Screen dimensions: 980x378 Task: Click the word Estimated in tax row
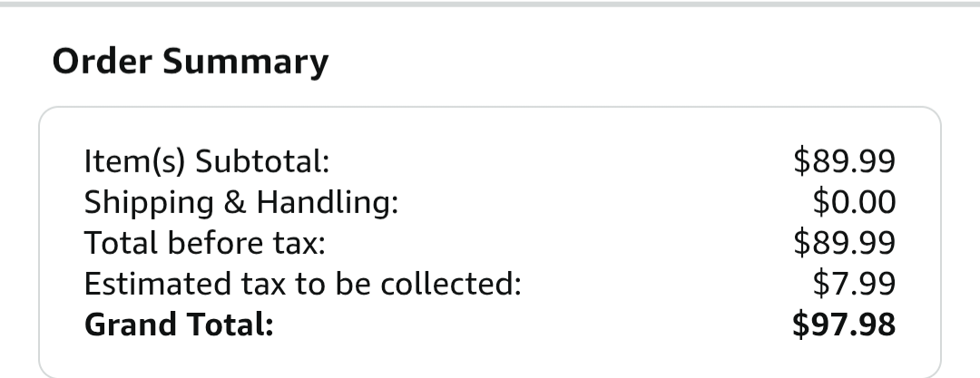click(x=142, y=284)
